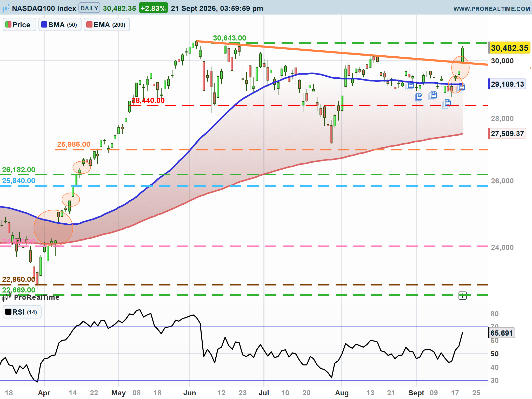Click the yellow 30,482.35 price axis tag
532x399 pixels.
509,48
